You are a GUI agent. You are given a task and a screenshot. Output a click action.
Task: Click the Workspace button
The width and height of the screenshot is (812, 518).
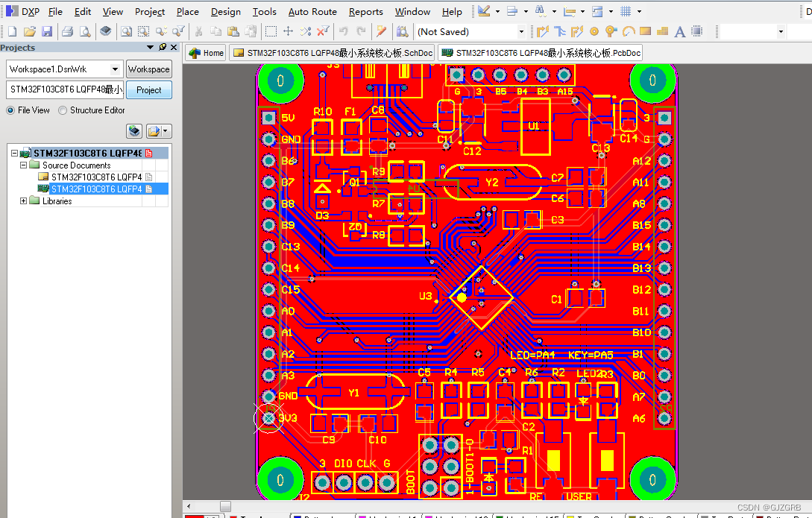[x=148, y=69]
